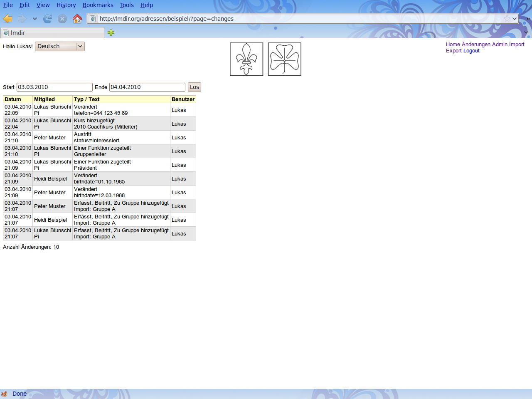
Task: Open the Export link
Action: 453,51
